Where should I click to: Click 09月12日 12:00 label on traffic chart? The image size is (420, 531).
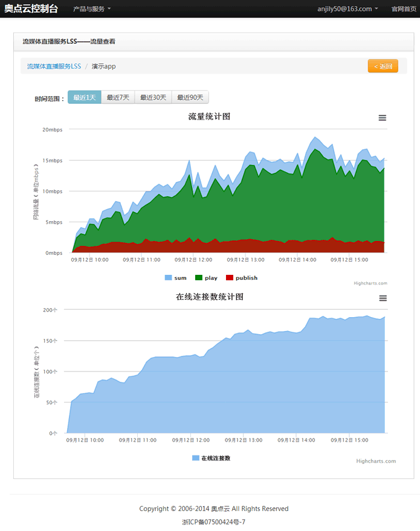pos(193,260)
